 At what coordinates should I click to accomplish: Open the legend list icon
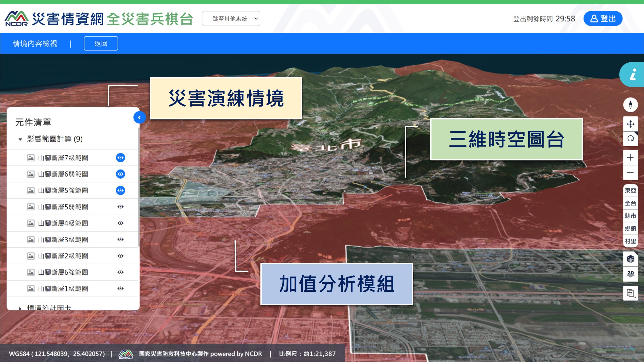(x=630, y=293)
